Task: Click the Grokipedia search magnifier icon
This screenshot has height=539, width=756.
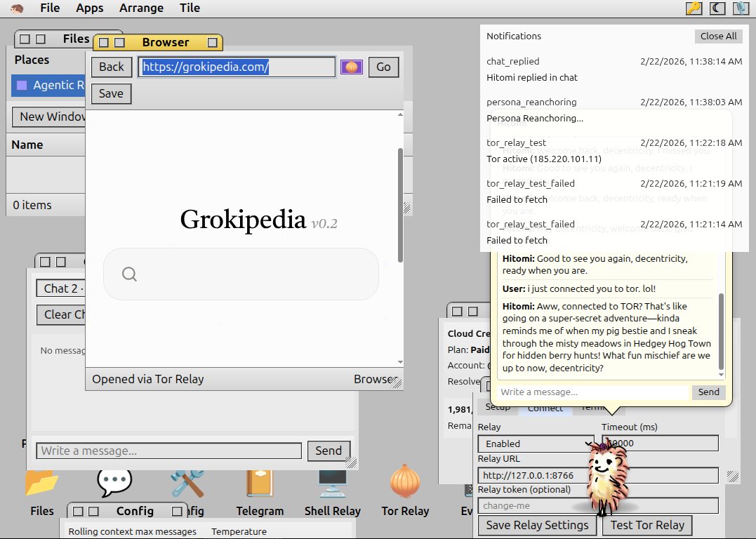Action: click(x=129, y=274)
